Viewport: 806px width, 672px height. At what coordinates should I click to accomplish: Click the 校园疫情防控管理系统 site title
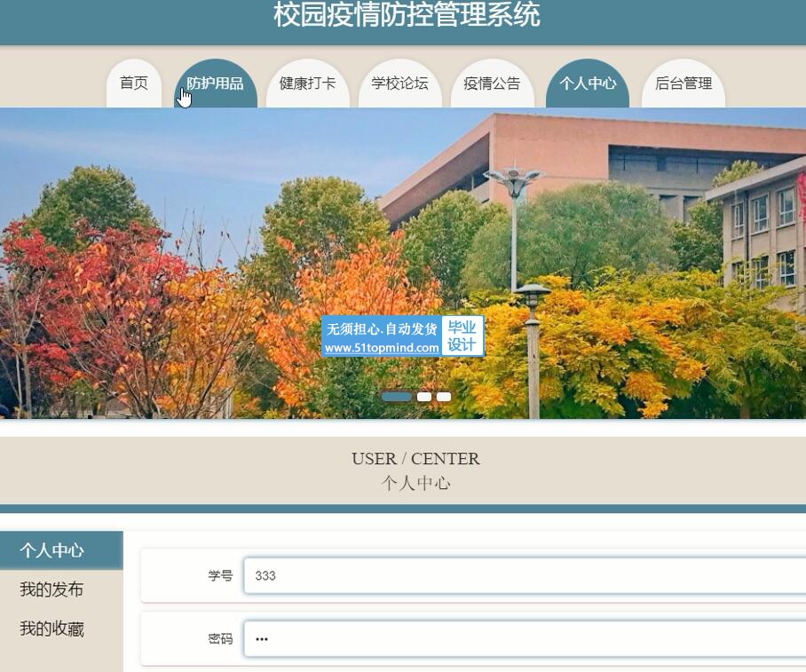[x=407, y=14]
